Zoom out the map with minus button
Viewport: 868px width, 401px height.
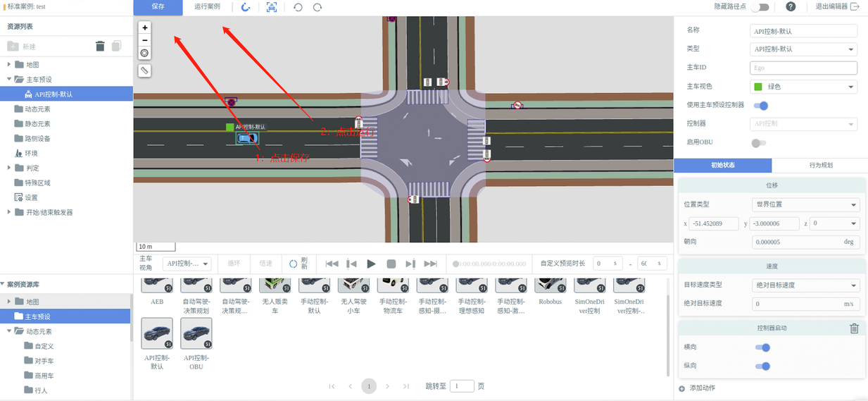tap(144, 40)
